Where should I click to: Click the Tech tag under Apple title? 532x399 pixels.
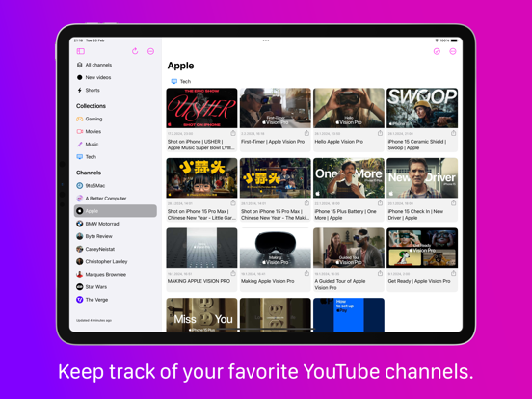181,81
